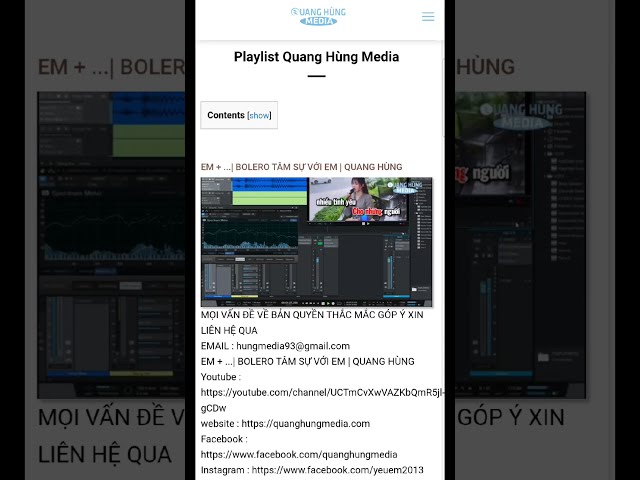Viewport: 640px width, 480px height.
Task: Click the hungmedia93@gmail.com email
Action: [x=293, y=346]
